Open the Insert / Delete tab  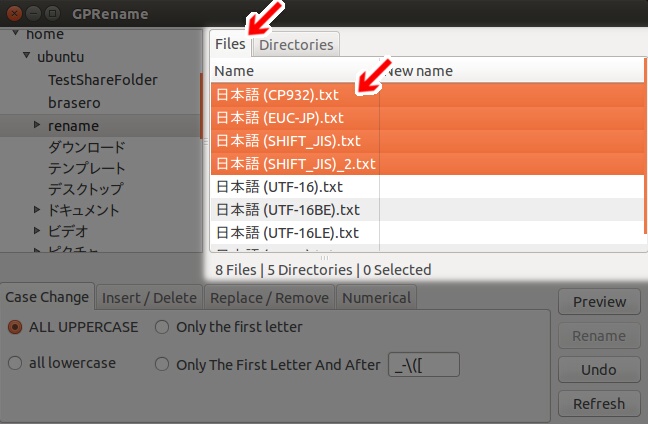[x=149, y=298]
